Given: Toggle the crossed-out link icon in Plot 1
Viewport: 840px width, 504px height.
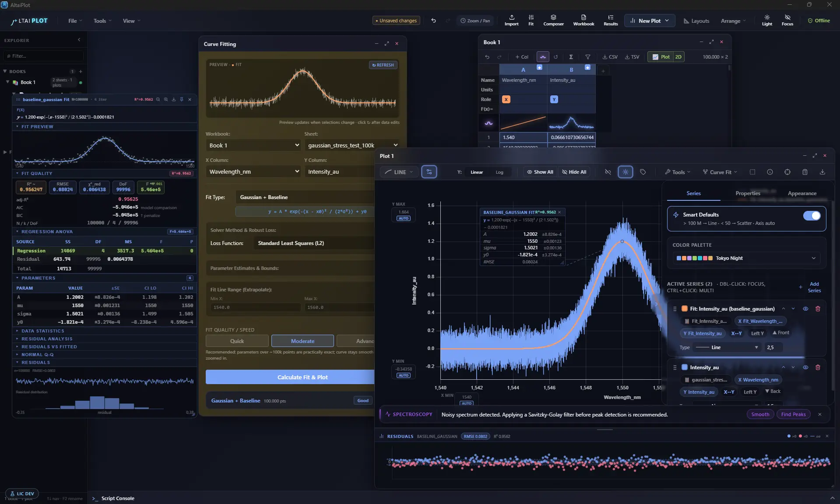Looking at the screenshot, I should pos(608,172).
